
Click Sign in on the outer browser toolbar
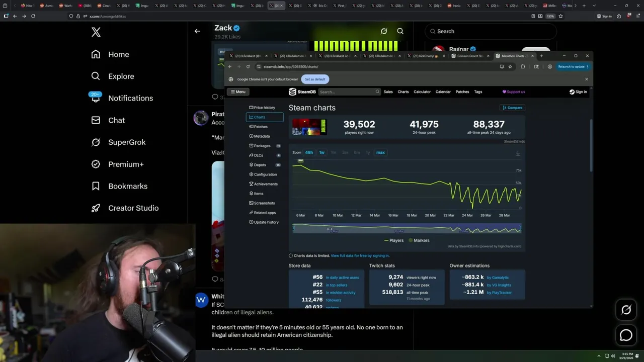[604, 16]
